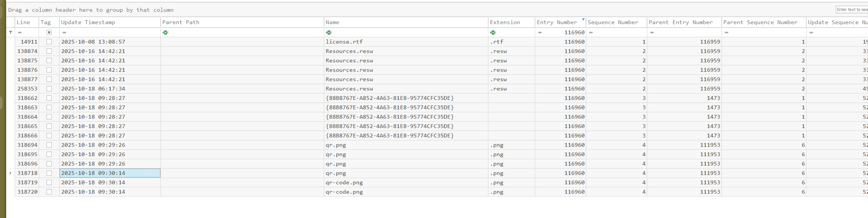Sort by the Parent Entry Number column header

684,22
